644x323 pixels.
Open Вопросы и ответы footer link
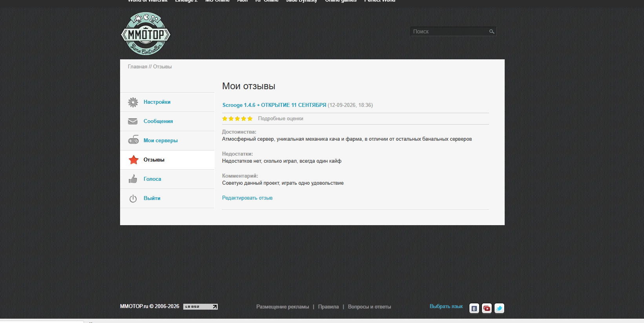(369, 307)
